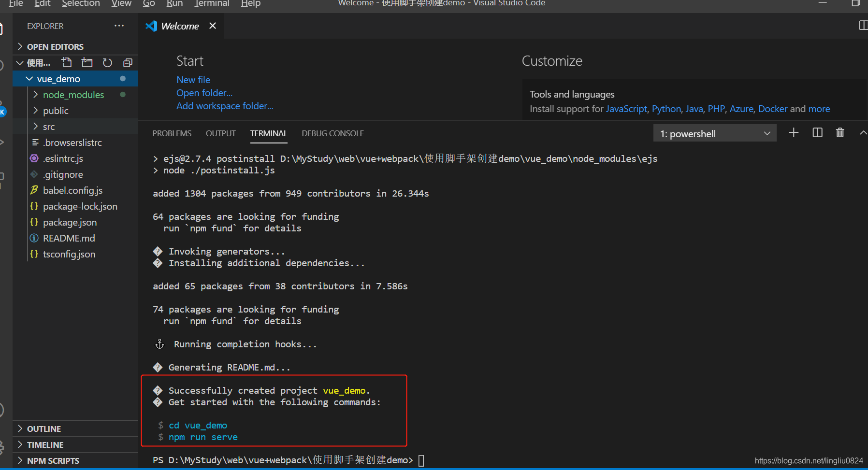Image resolution: width=868 pixels, height=470 pixels.
Task: Click the Java language support link
Action: coord(694,109)
